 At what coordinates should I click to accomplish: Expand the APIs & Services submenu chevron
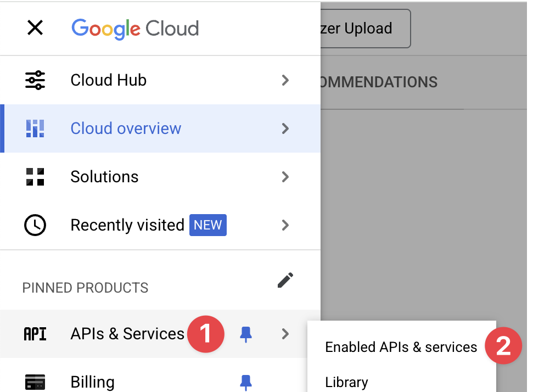285,334
